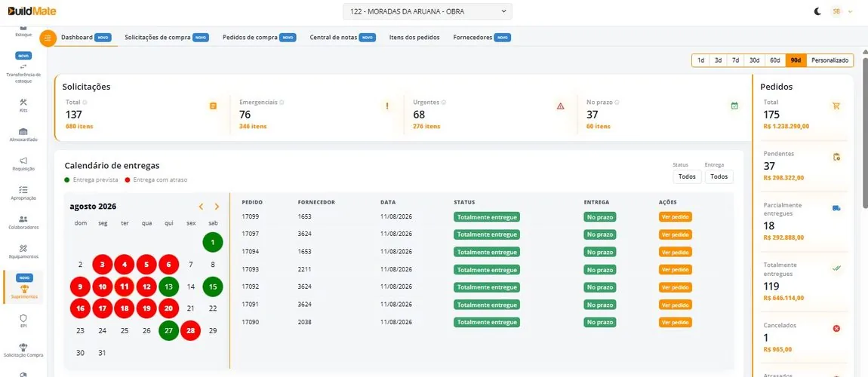Select the 3d period filter

(718, 60)
